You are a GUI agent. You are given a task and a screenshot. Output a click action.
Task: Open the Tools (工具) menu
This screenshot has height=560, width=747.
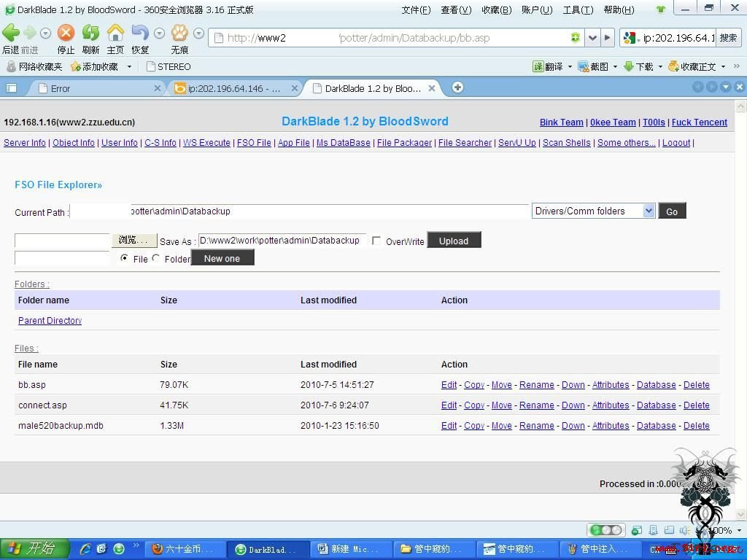pyautogui.click(x=578, y=10)
